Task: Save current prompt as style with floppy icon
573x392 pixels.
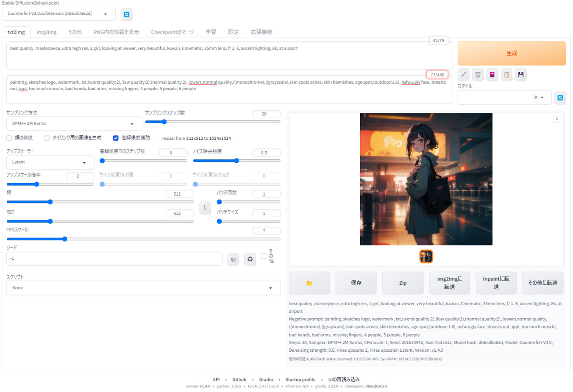Action: pos(520,74)
